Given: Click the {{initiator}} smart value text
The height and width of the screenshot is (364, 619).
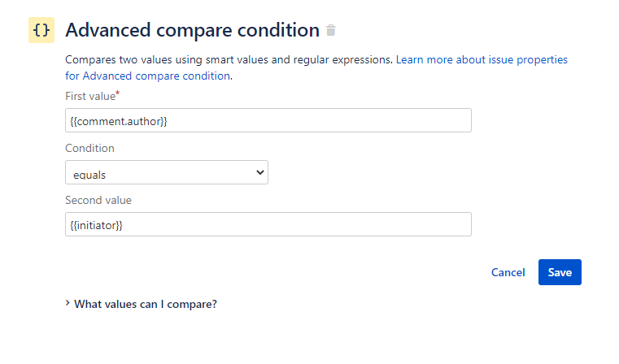Looking at the screenshot, I should click(x=97, y=225).
